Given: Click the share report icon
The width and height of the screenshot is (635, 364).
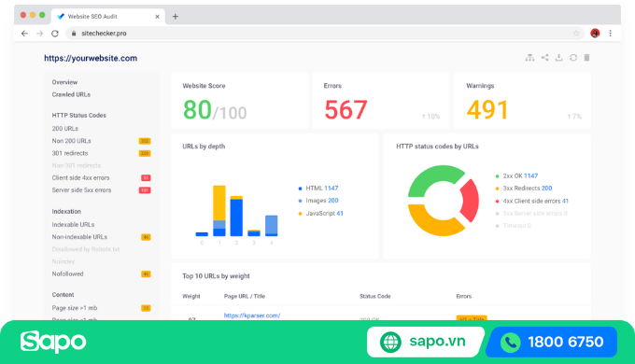Looking at the screenshot, I should coord(545,58).
